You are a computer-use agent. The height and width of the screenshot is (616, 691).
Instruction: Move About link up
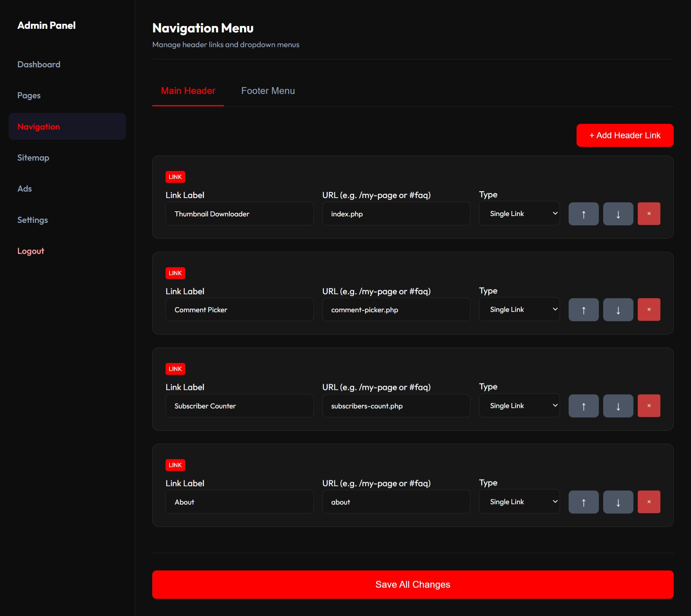[x=583, y=502]
